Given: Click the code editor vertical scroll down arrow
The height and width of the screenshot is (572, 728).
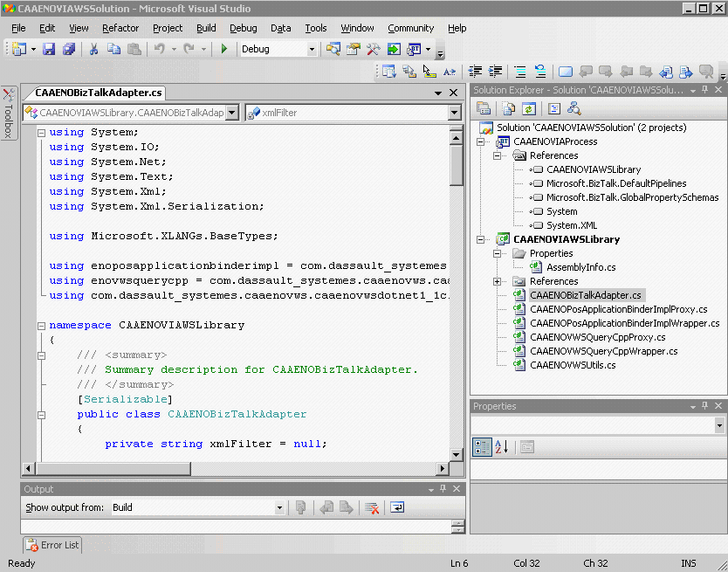Looking at the screenshot, I should pyautogui.click(x=456, y=455).
